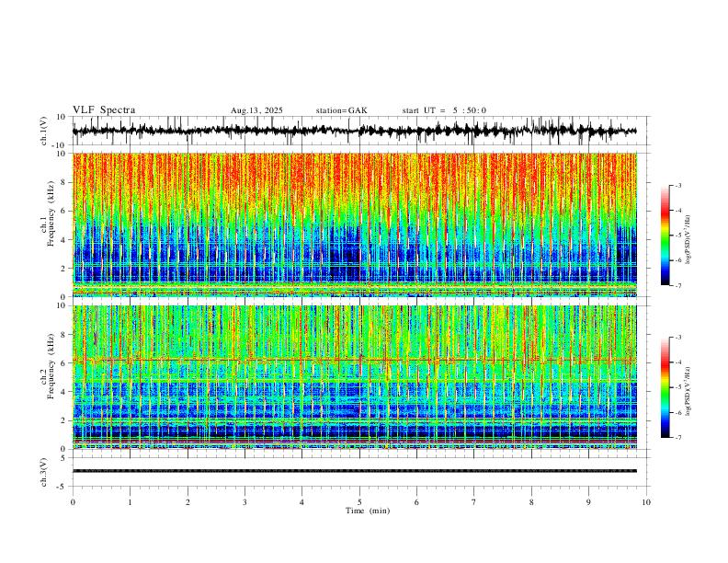Screen dimensions: 728x563
Task: Click the red 6 kHz line in ch.2 spectrogram
Action: (x=354, y=360)
